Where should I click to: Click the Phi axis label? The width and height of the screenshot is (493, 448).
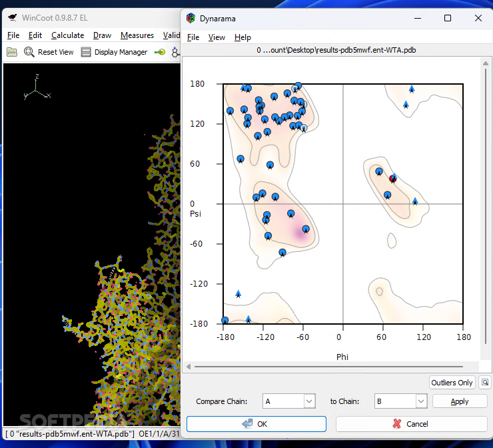pyautogui.click(x=342, y=357)
